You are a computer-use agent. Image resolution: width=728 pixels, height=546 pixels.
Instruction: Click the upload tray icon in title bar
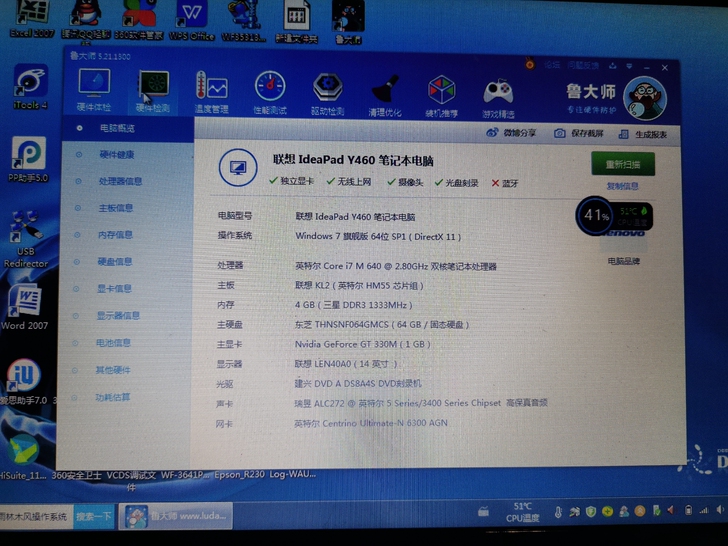(613, 66)
